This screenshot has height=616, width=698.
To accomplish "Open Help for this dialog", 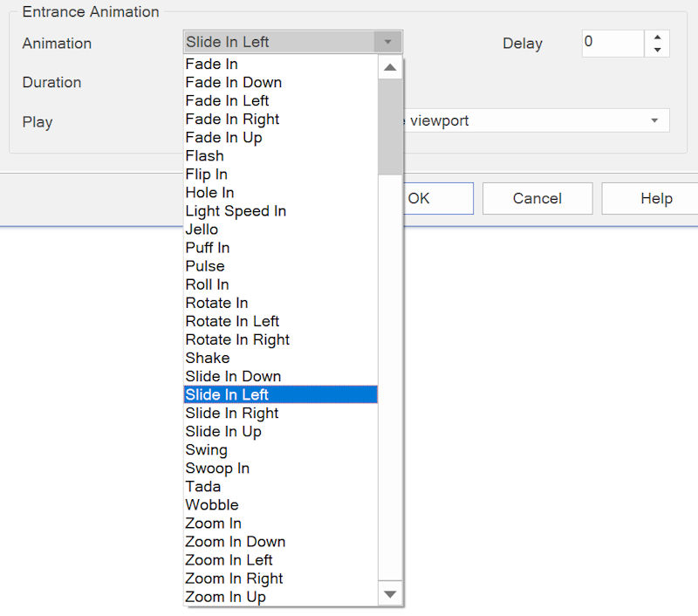I will (x=655, y=199).
